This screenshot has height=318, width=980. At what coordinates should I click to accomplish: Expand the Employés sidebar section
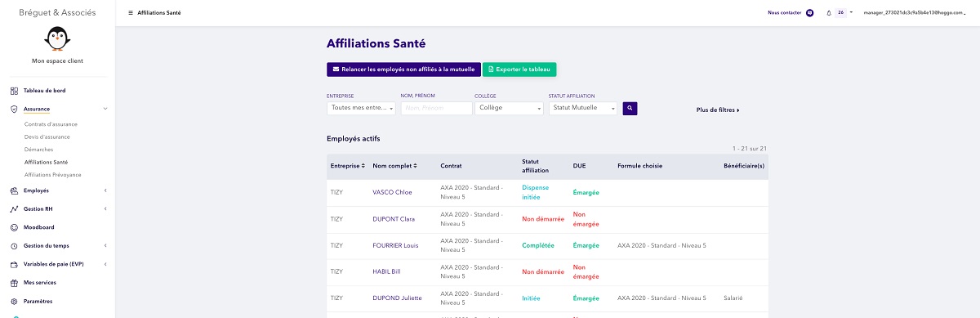click(57, 190)
